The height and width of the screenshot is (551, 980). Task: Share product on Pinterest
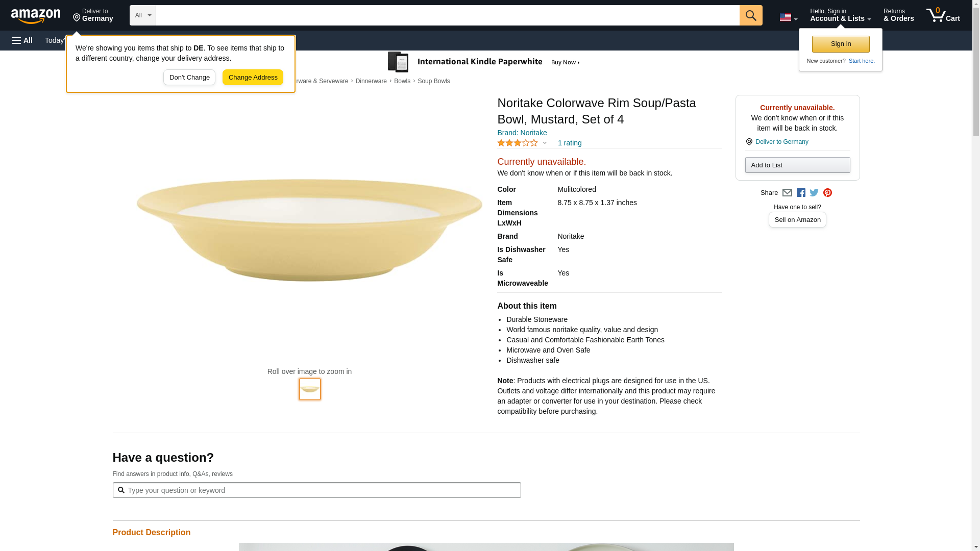coord(827,193)
